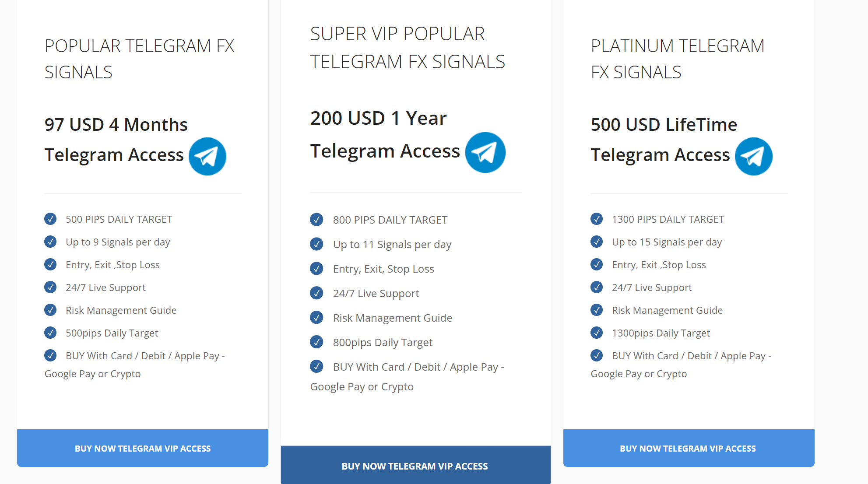Screen dimensions: 868x484
Task: Select the Platinum Telegram FX Signals heading
Action: (678, 59)
